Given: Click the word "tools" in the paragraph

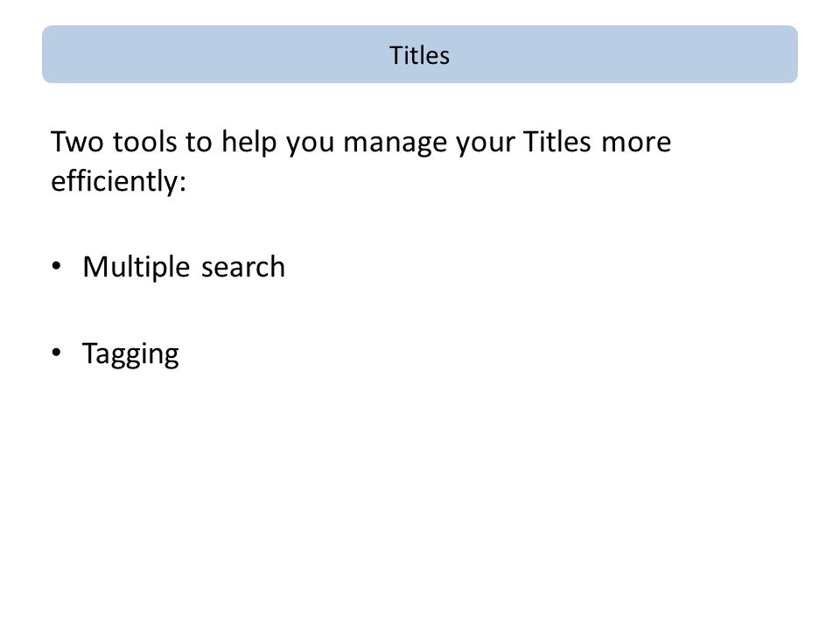Looking at the screenshot, I should (144, 142).
